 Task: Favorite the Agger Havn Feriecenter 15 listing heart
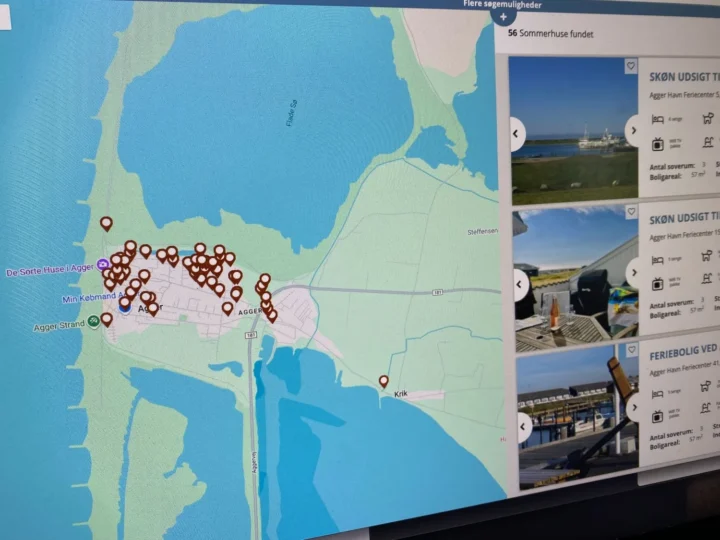coord(631,211)
